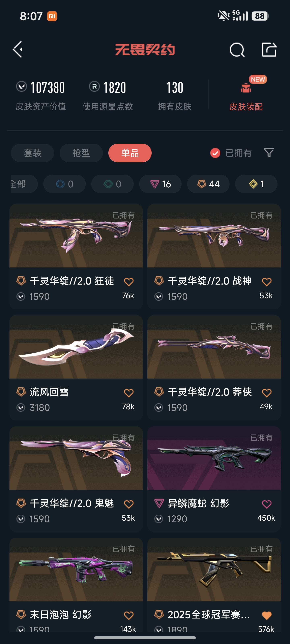Open the 皮肤装配 toolbox icon
Viewport: 290px width, 644px height.
tap(246, 88)
